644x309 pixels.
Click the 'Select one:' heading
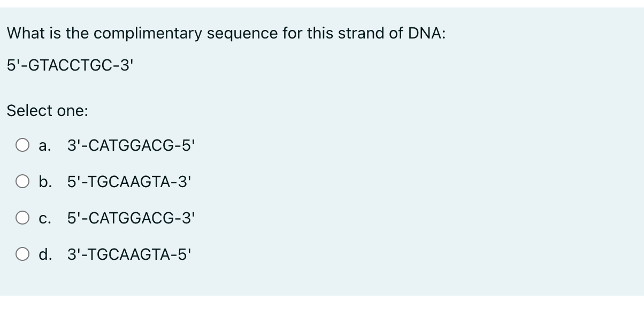tap(47, 111)
